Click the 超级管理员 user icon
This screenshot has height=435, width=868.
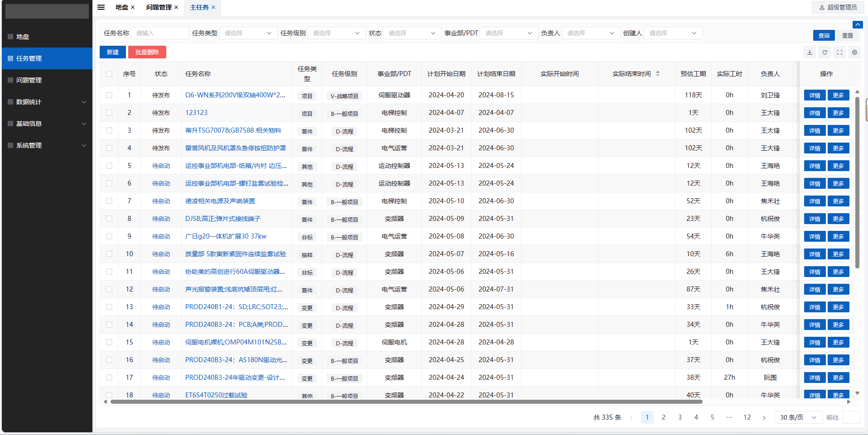(x=822, y=8)
